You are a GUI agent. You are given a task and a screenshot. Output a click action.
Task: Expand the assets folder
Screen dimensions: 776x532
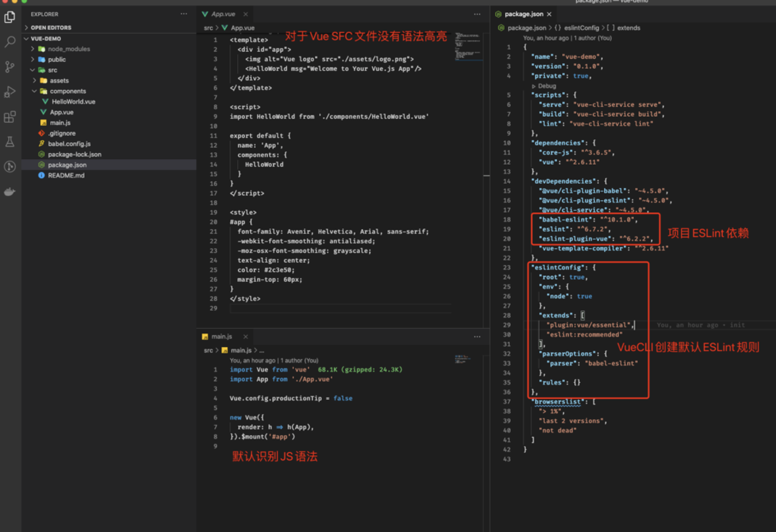[x=35, y=81]
